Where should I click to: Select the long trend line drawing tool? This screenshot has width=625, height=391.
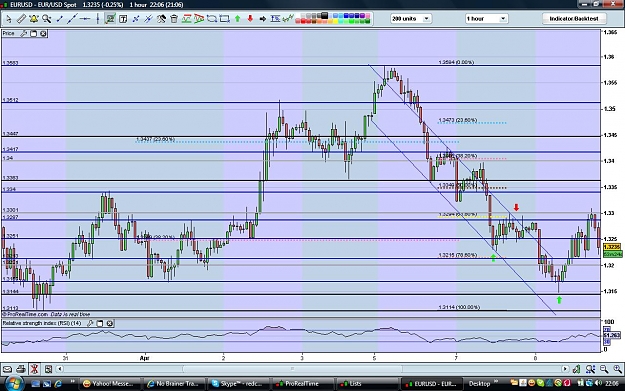[72, 19]
